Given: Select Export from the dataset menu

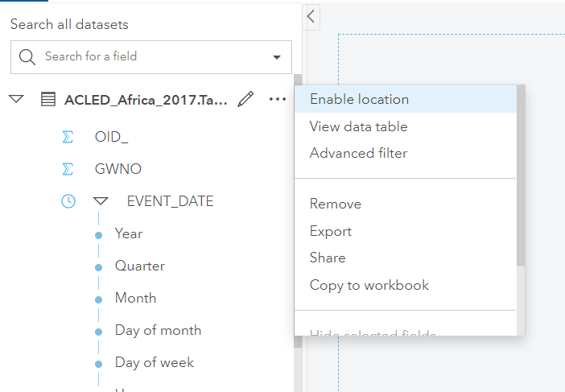Looking at the screenshot, I should click(331, 231).
